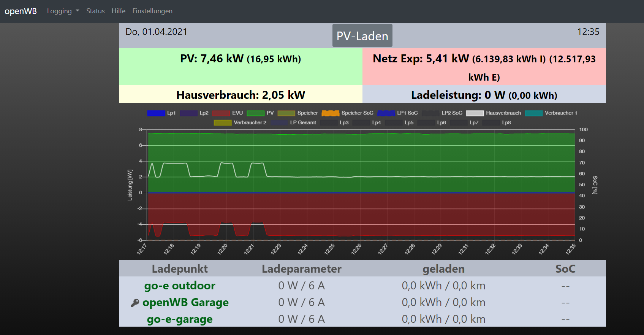Toggle the LP Gesamt legend item
The width and height of the screenshot is (644, 335).
click(x=293, y=122)
